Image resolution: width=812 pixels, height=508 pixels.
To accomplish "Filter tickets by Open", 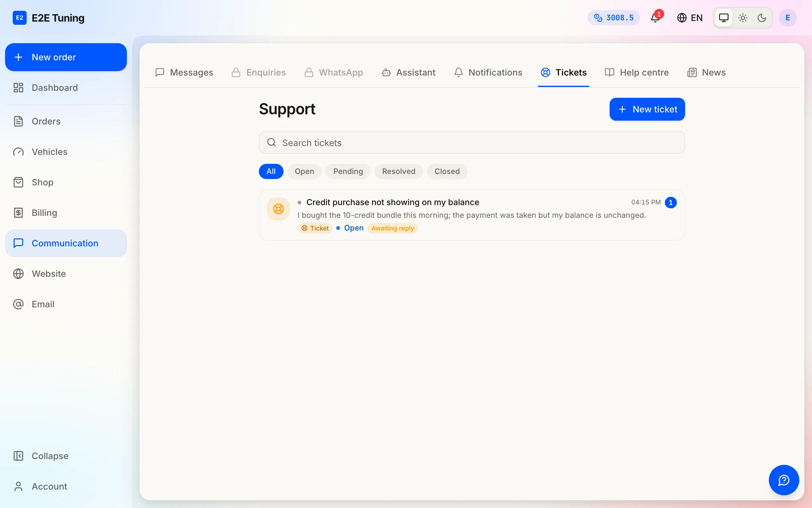I will coord(304,171).
